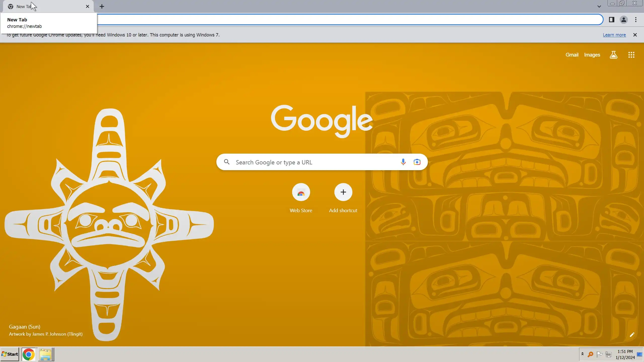Select the New Tab tab

click(x=50, y=7)
